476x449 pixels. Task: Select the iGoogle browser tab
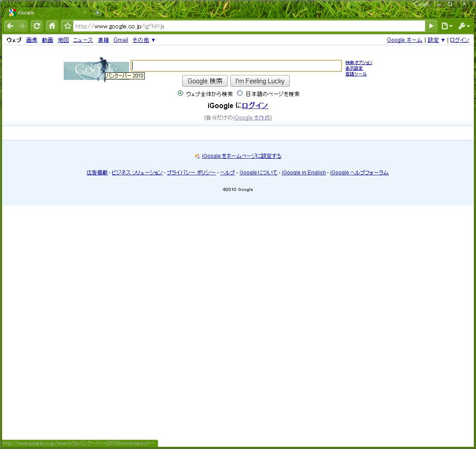pyautogui.click(x=47, y=13)
